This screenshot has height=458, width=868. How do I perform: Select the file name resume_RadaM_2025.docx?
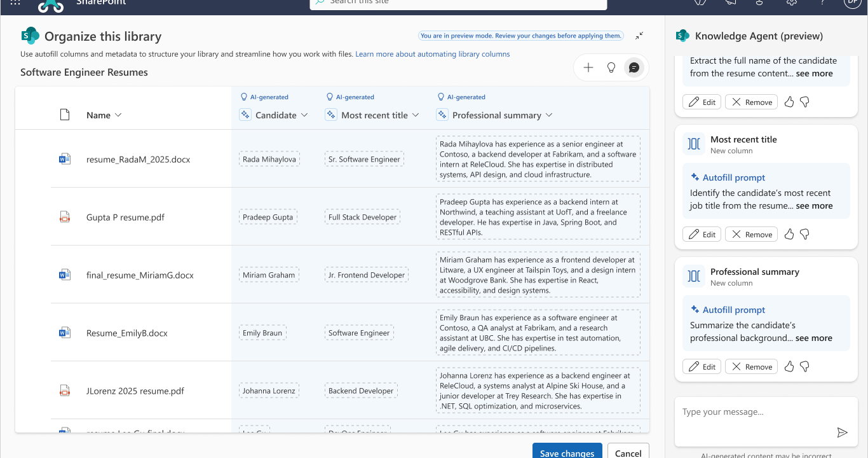139,159
